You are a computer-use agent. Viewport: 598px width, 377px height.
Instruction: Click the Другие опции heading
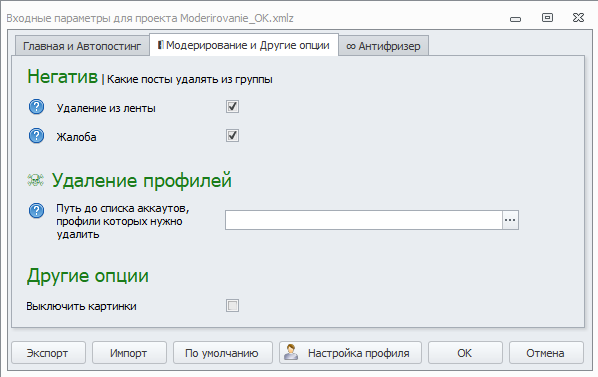click(88, 276)
